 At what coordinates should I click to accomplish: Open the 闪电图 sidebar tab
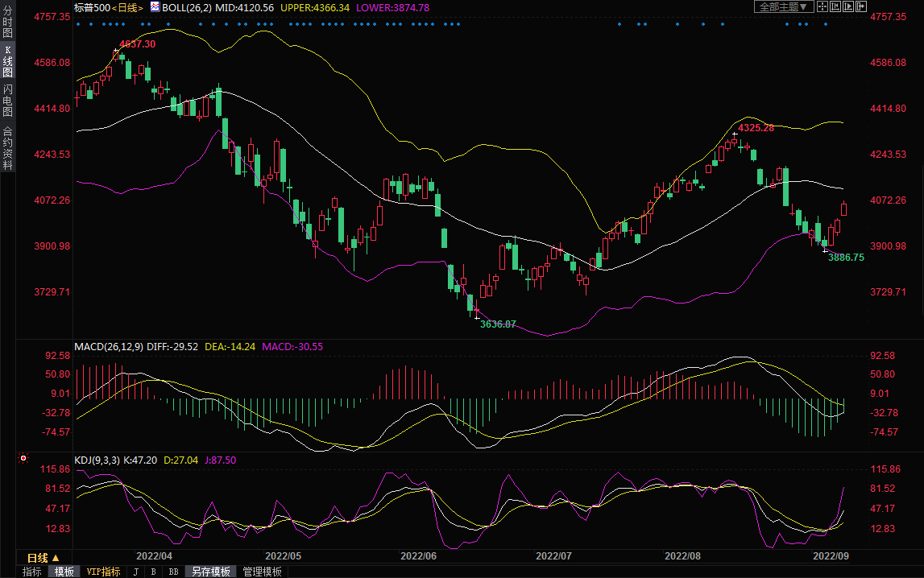tap(7, 100)
